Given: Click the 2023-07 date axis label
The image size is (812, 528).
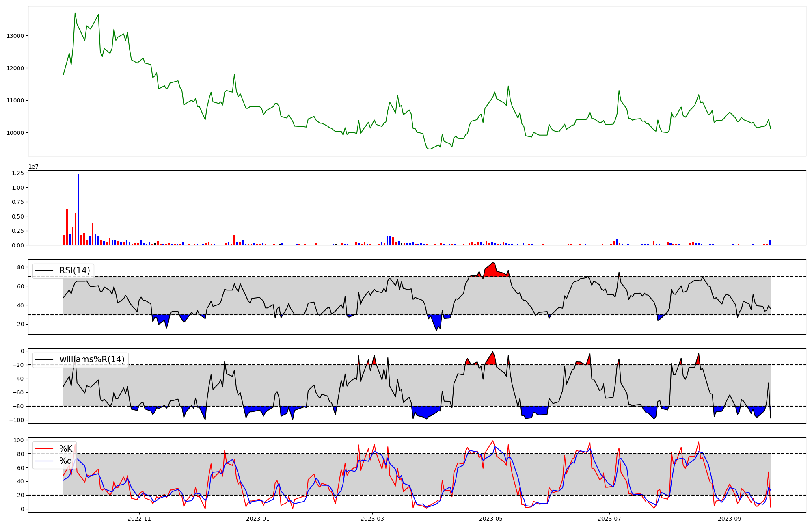Looking at the screenshot, I should point(609,519).
